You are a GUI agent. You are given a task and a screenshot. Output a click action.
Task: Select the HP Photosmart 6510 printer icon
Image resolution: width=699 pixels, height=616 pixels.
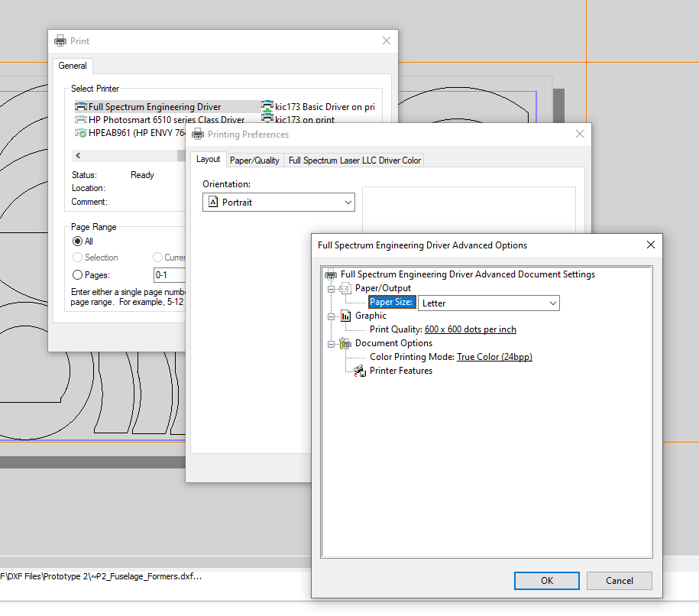click(x=80, y=120)
